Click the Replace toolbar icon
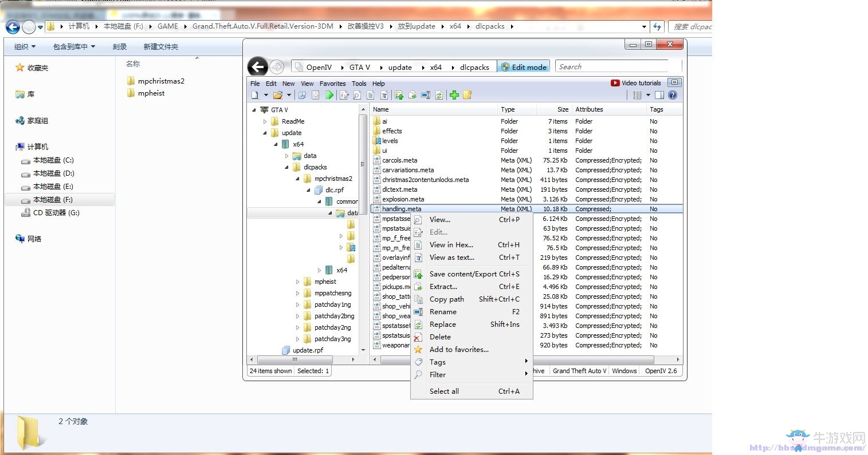The height and width of the screenshot is (455, 868). (439, 95)
